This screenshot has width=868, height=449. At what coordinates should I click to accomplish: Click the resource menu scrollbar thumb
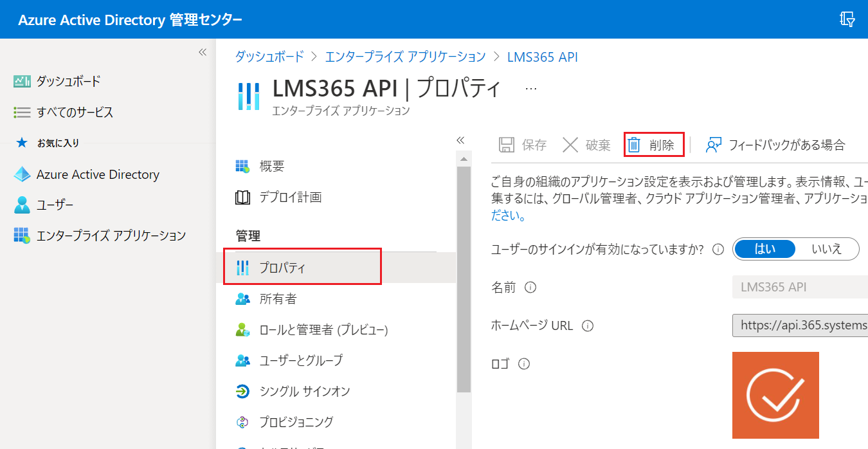click(x=464, y=278)
